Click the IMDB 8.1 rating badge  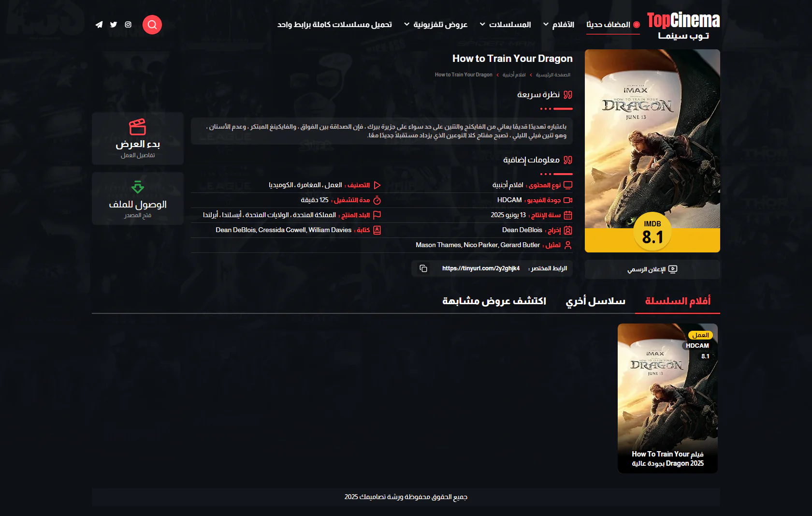coord(652,232)
